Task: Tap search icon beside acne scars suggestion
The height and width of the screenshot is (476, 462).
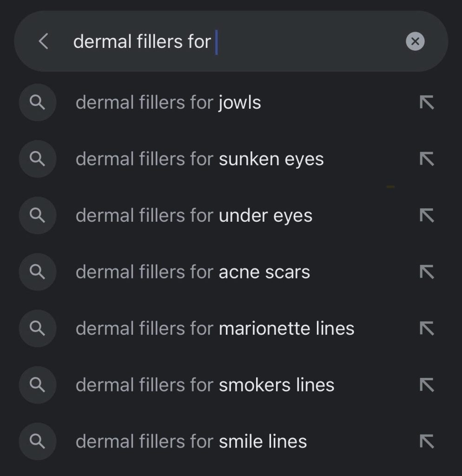Action: [38, 272]
